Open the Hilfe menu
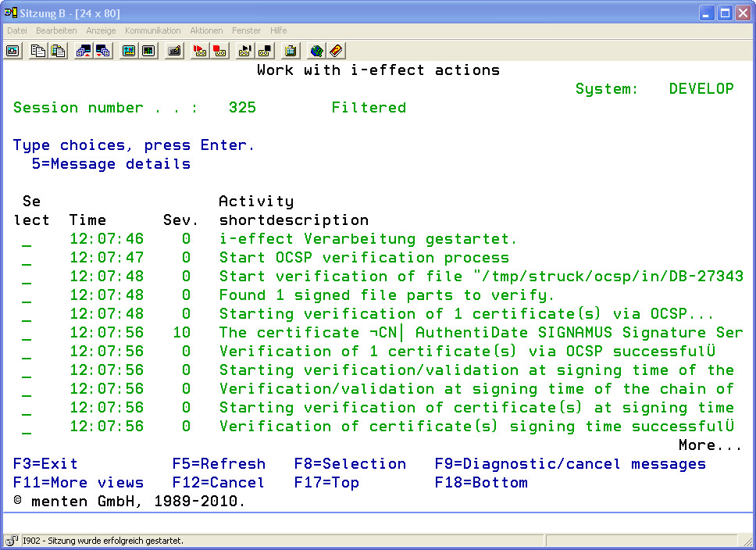756x550 pixels. click(x=278, y=30)
